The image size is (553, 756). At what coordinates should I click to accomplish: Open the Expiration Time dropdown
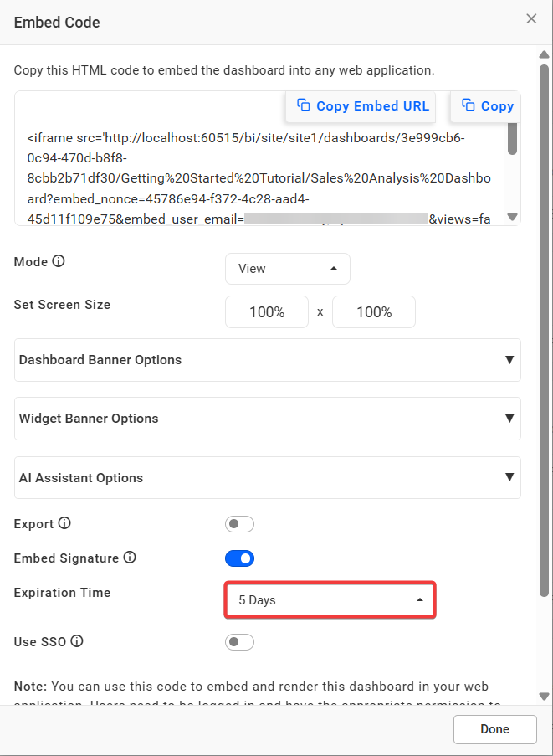[x=330, y=599]
